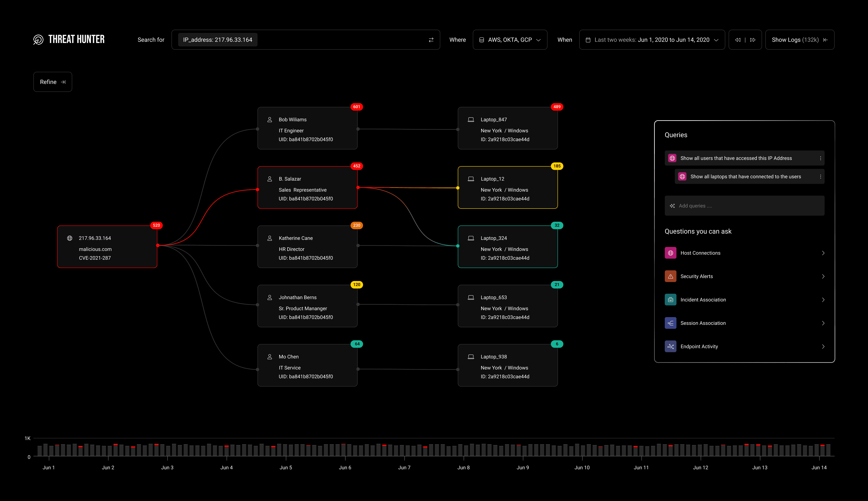
Task: Click the laptop icon on Laptop_938 card
Action: point(471,357)
